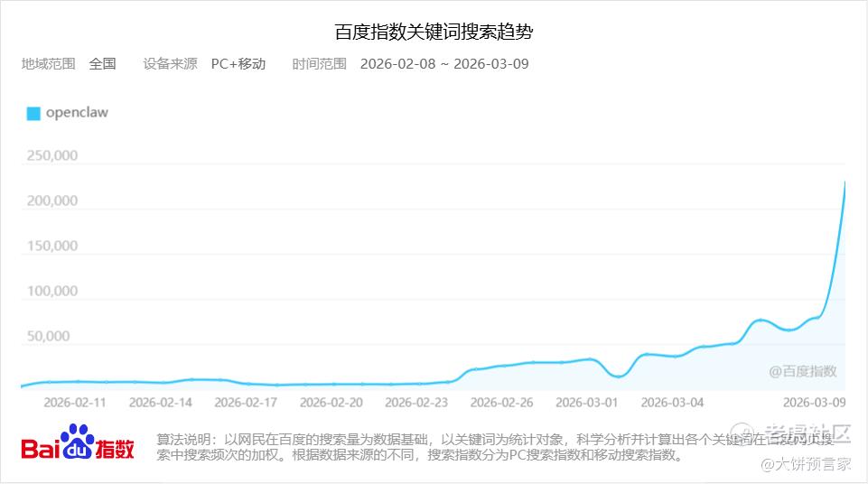Click the 2026-02-23 x-axis date
Screen dimensions: 868x484
[x=416, y=403]
